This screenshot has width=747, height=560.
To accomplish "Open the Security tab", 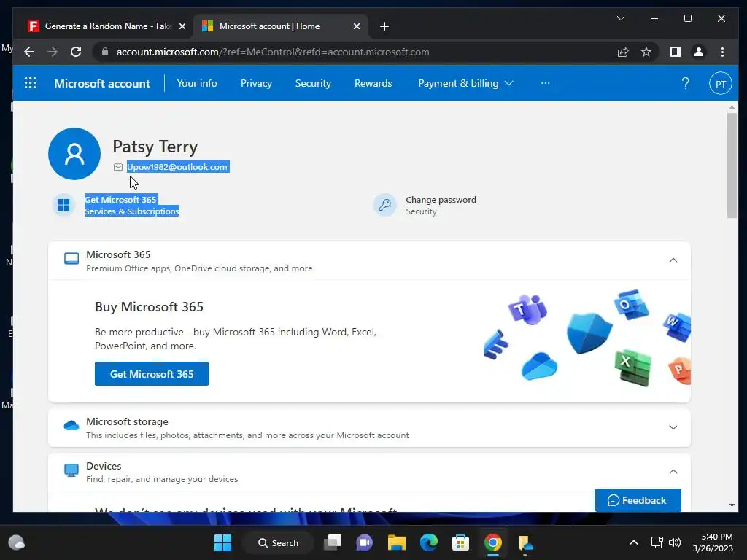I will pyautogui.click(x=313, y=83).
